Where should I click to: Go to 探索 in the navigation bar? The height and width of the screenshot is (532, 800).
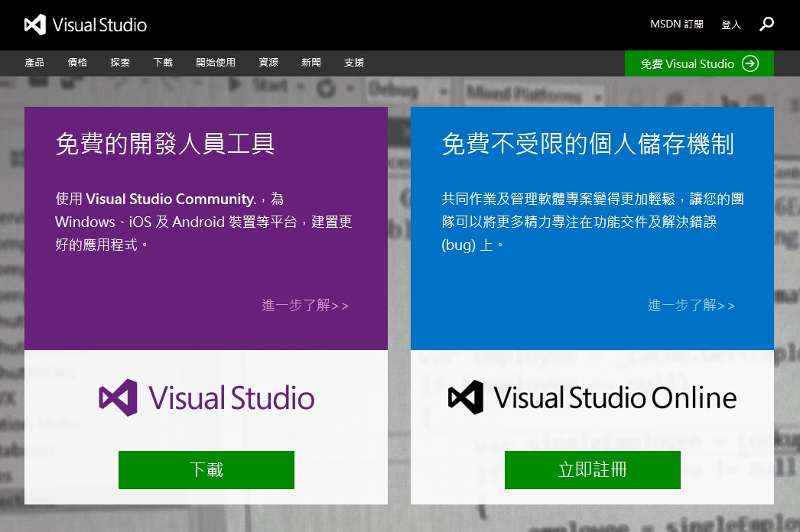coord(120,63)
